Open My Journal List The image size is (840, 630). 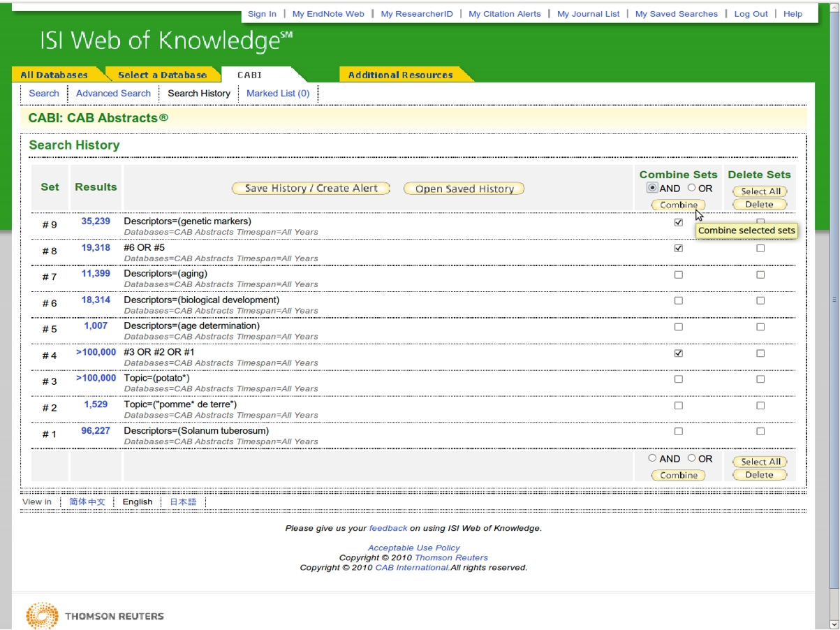pyautogui.click(x=589, y=14)
